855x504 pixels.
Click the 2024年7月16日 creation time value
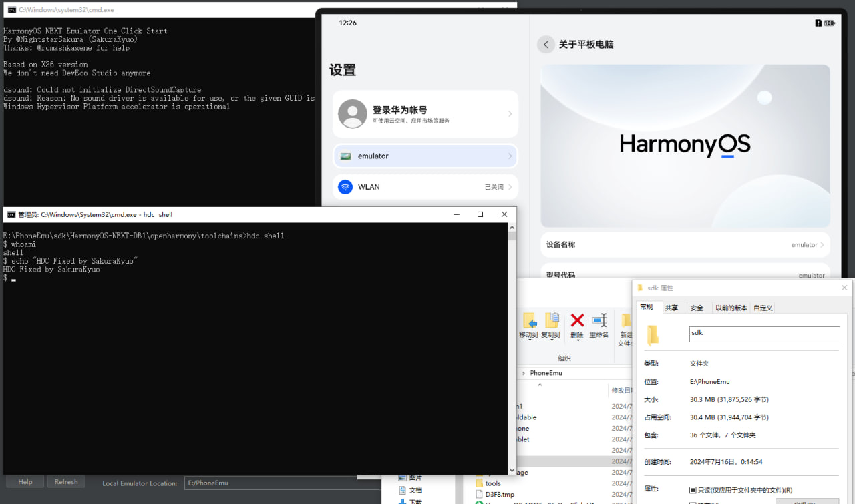click(726, 461)
